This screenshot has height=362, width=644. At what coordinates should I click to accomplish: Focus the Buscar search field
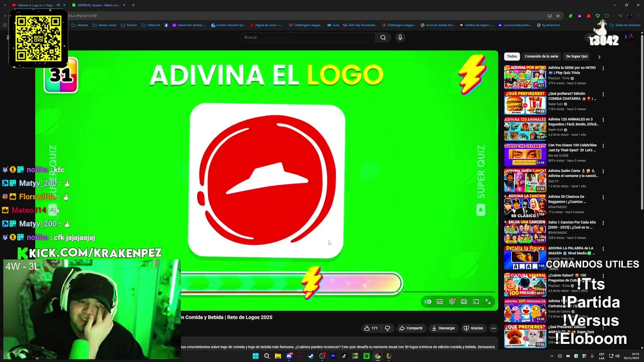click(308, 37)
